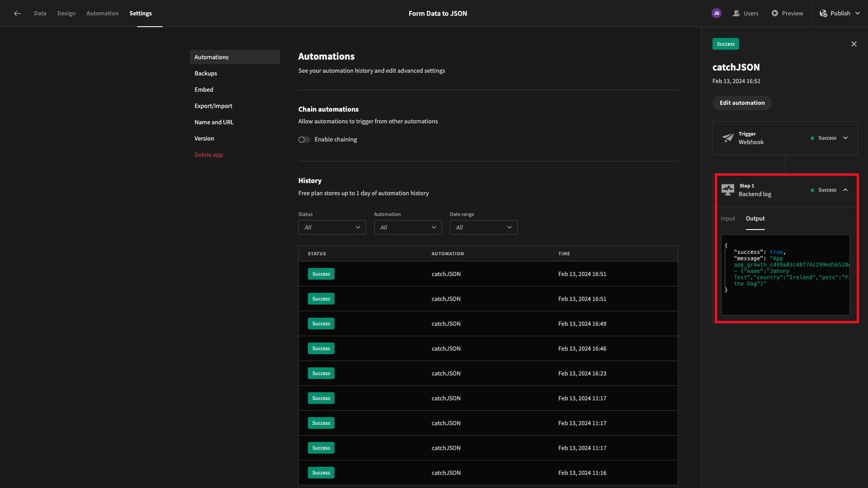This screenshot has width=868, height=488.
Task: Click the JD avatar icon
Action: pos(717,13)
